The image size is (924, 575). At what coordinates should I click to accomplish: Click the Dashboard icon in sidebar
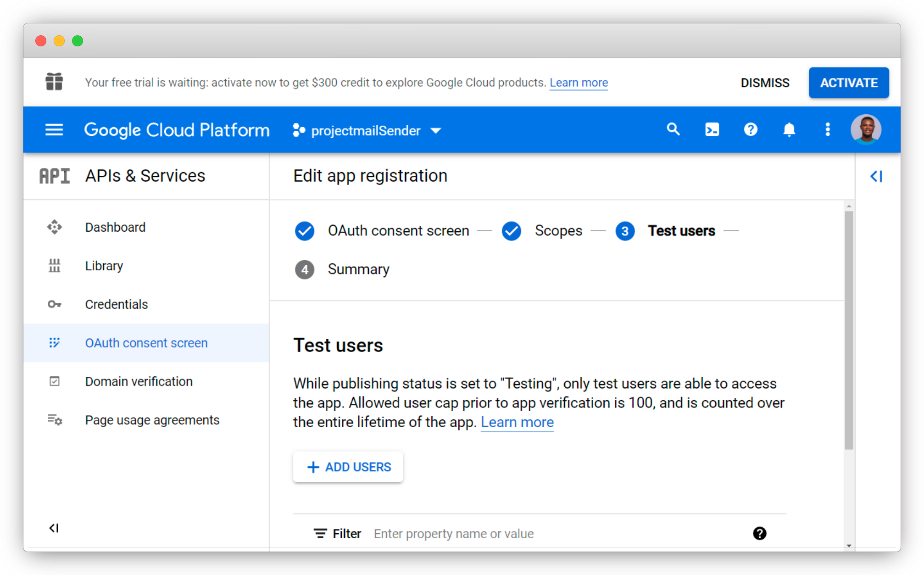[54, 227]
